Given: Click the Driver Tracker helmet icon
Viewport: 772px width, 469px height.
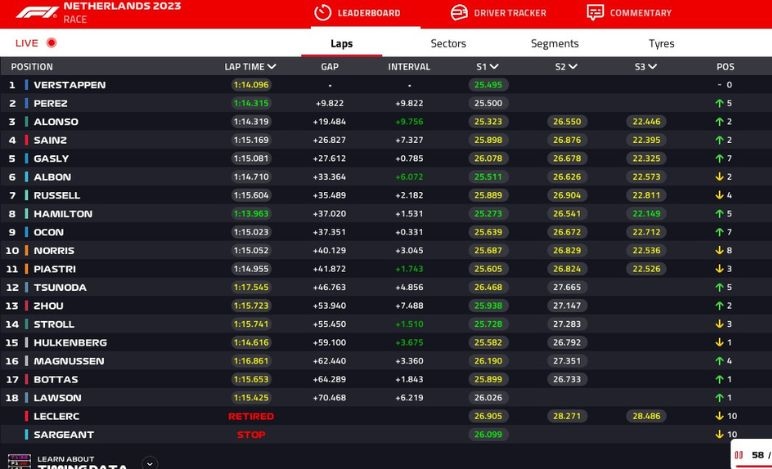Looking at the screenshot, I should [x=459, y=13].
